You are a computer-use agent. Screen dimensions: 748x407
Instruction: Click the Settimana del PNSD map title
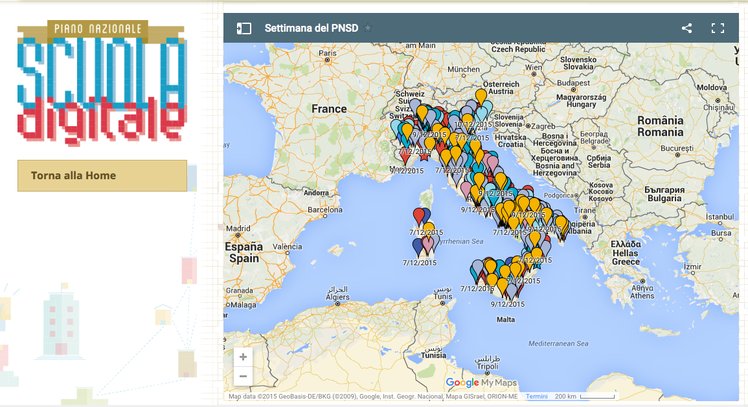tap(312, 28)
